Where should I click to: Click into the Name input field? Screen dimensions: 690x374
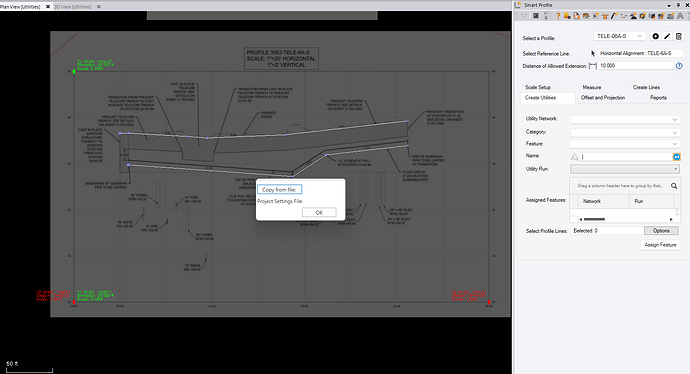(x=625, y=157)
